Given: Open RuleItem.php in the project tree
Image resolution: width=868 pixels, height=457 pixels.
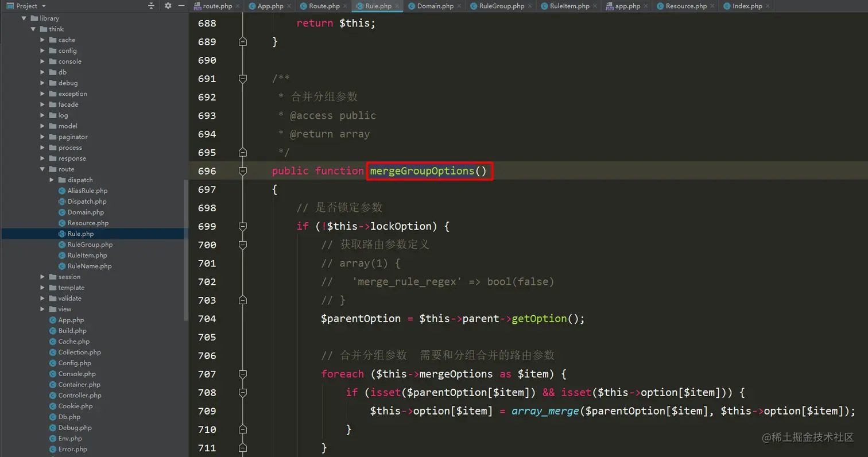Looking at the screenshot, I should point(83,255).
